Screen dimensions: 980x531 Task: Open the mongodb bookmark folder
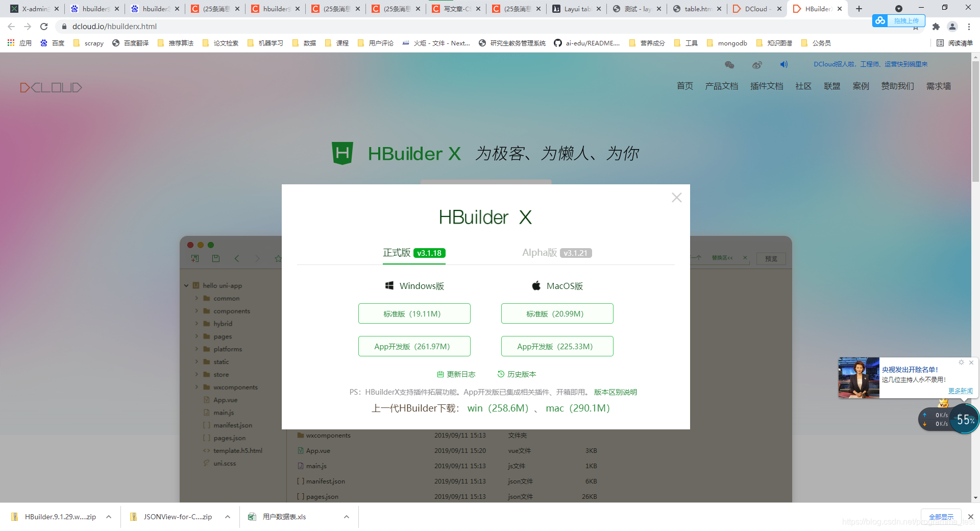pyautogui.click(x=727, y=43)
